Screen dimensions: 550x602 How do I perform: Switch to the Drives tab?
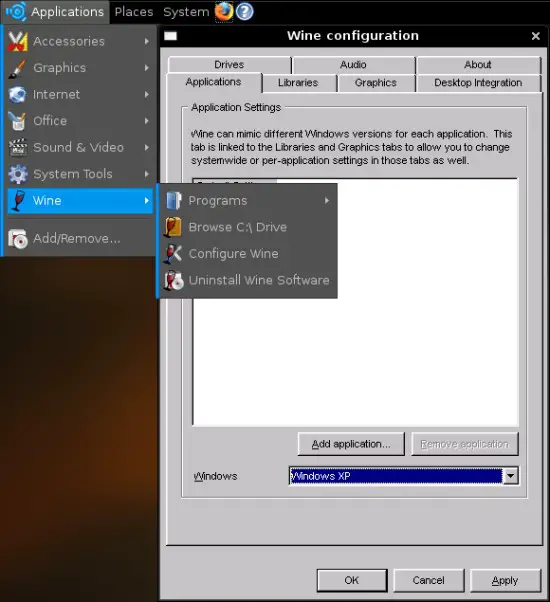click(229, 64)
